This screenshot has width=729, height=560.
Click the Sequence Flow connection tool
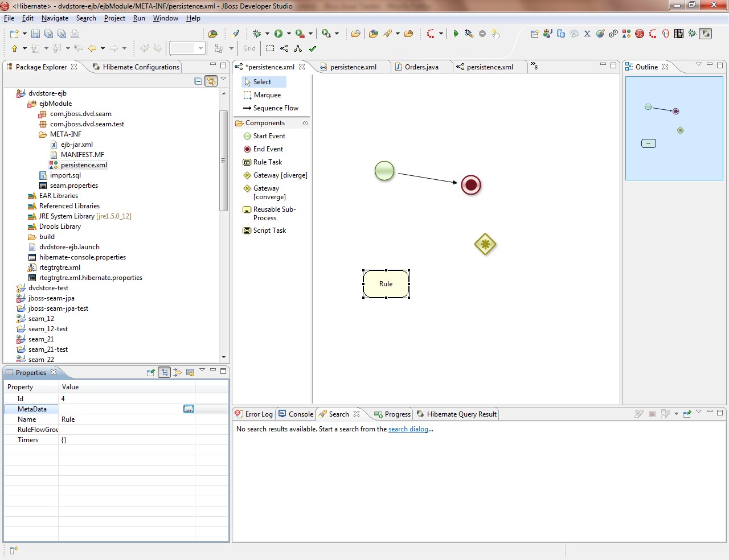(275, 108)
